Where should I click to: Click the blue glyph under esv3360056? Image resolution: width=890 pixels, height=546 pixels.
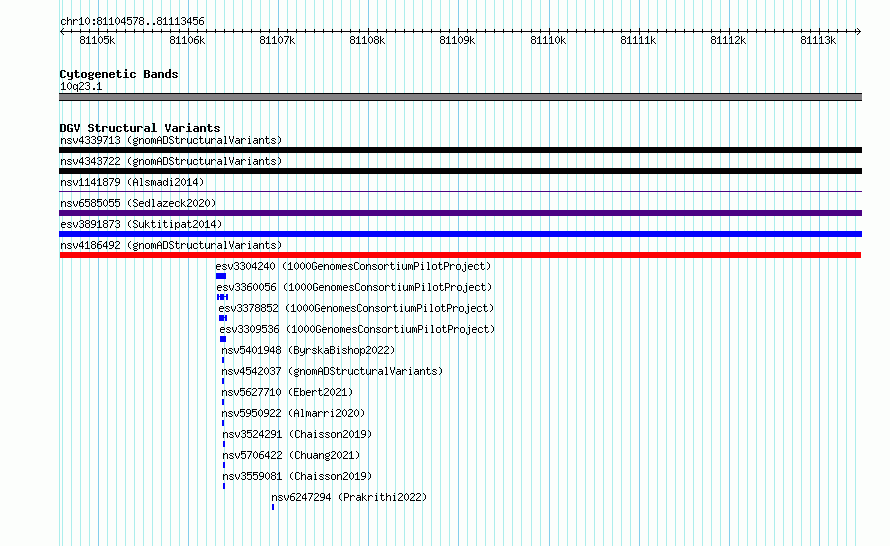click(x=222, y=297)
